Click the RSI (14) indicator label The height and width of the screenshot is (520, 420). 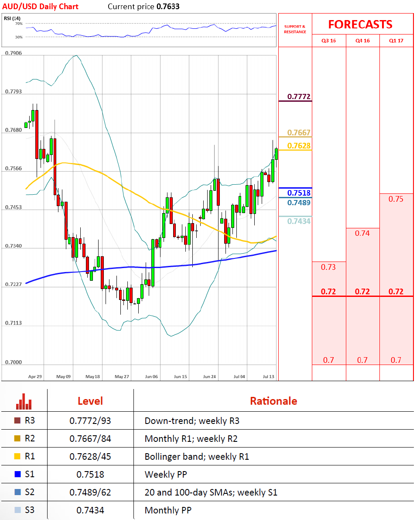(x=12, y=18)
